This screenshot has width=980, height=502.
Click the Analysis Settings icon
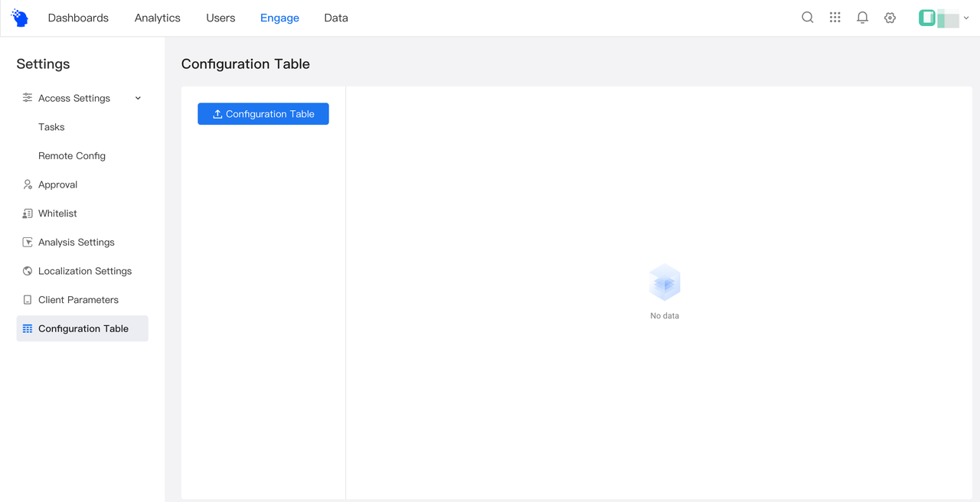(28, 242)
